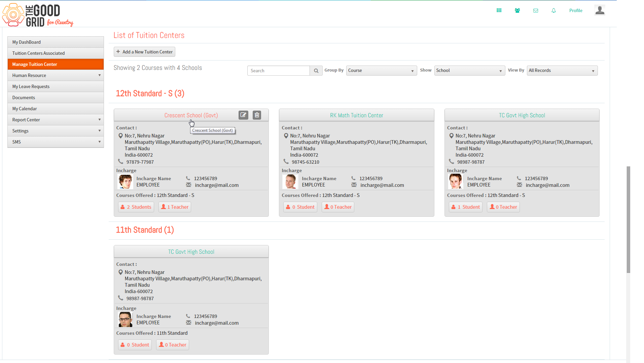The width and height of the screenshot is (644, 363).
Task: Edit Crescent School card with pencil icon
Action: [x=243, y=115]
